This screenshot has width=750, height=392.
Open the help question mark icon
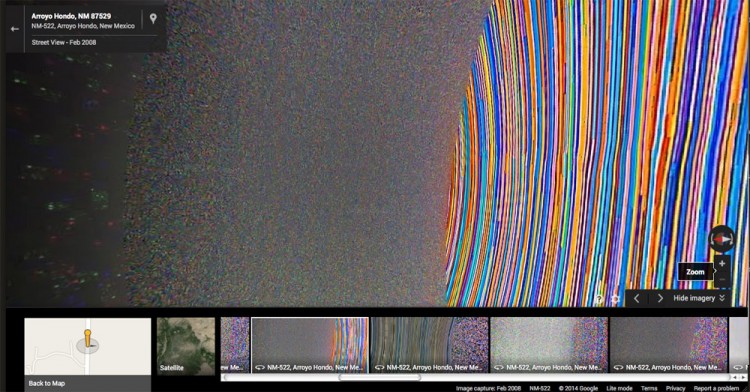pyautogui.click(x=599, y=299)
